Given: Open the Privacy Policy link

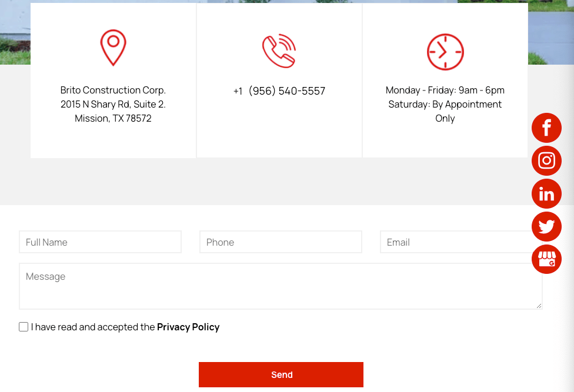Looking at the screenshot, I should coord(188,327).
